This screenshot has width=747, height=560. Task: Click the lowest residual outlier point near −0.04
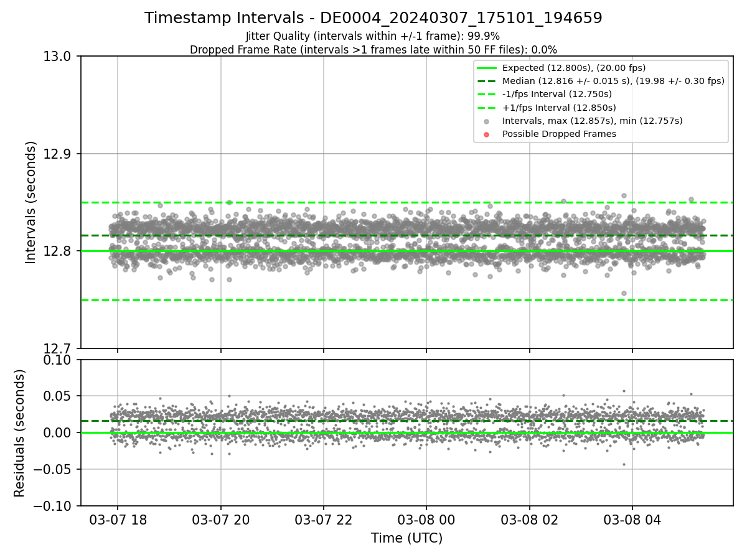pos(624,464)
